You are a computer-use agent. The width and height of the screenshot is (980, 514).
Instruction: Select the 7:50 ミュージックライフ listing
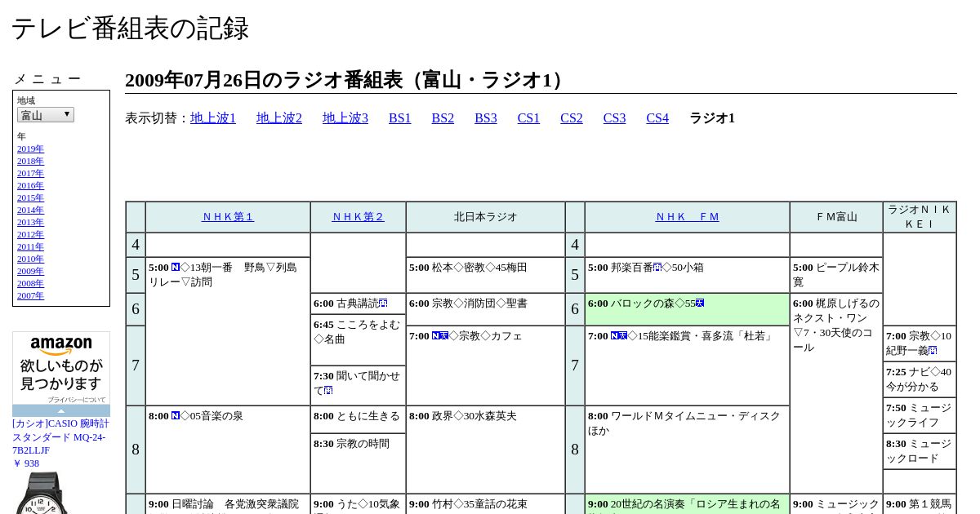pyautogui.click(x=920, y=416)
